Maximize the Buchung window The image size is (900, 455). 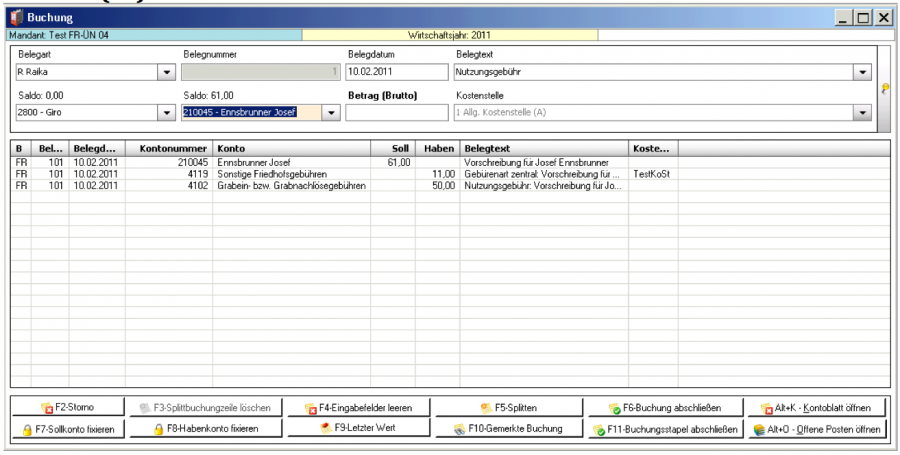click(x=863, y=18)
